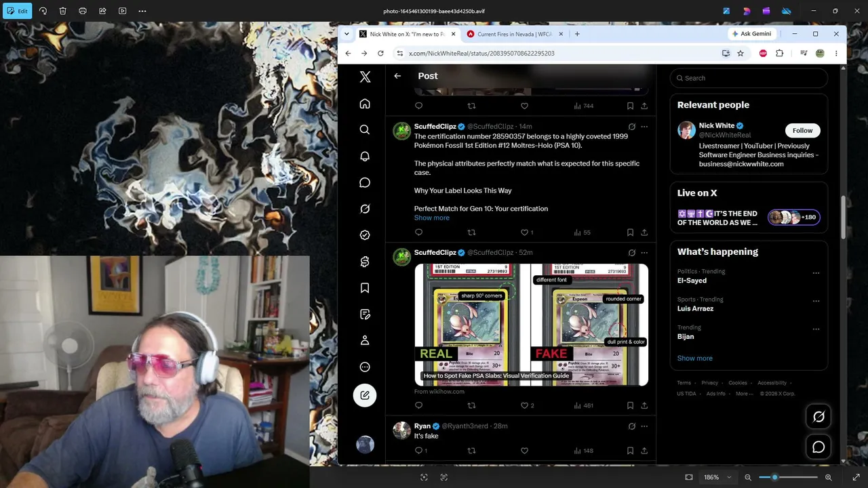Open Bookmarks in X sidebar
868x488 pixels.
pos(365,288)
